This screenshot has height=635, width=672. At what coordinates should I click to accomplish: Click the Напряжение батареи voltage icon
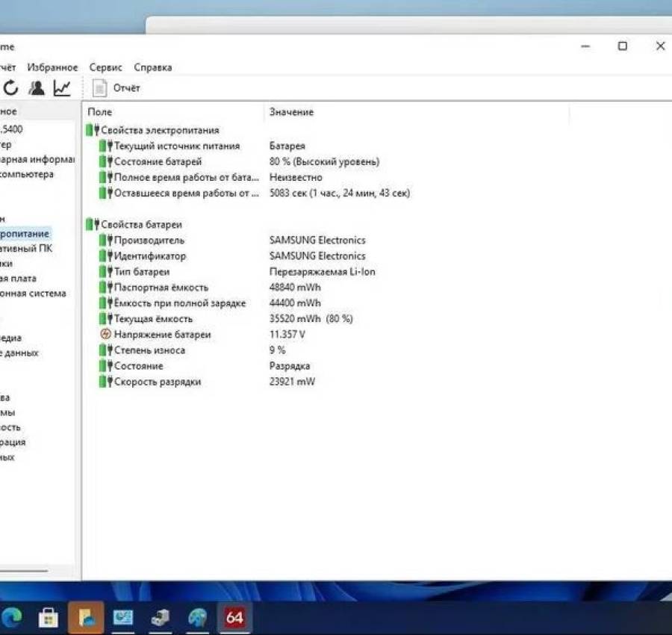[x=105, y=334]
